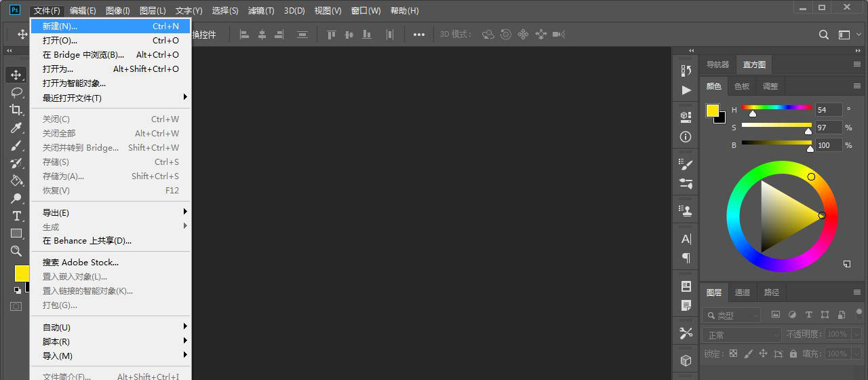The width and height of the screenshot is (868, 380).
Task: Toggle lock transparent pixels
Action: (x=732, y=354)
